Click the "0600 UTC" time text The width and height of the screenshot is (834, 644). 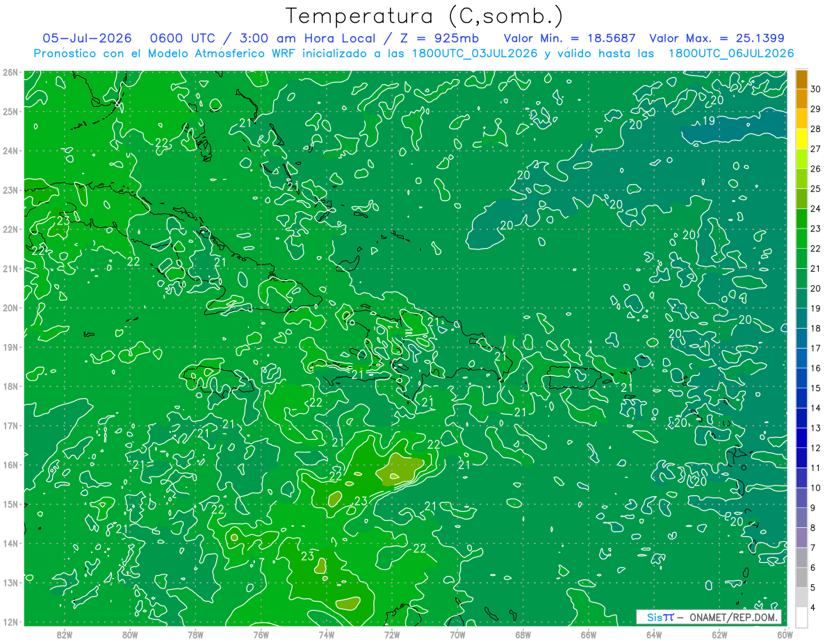(x=184, y=38)
